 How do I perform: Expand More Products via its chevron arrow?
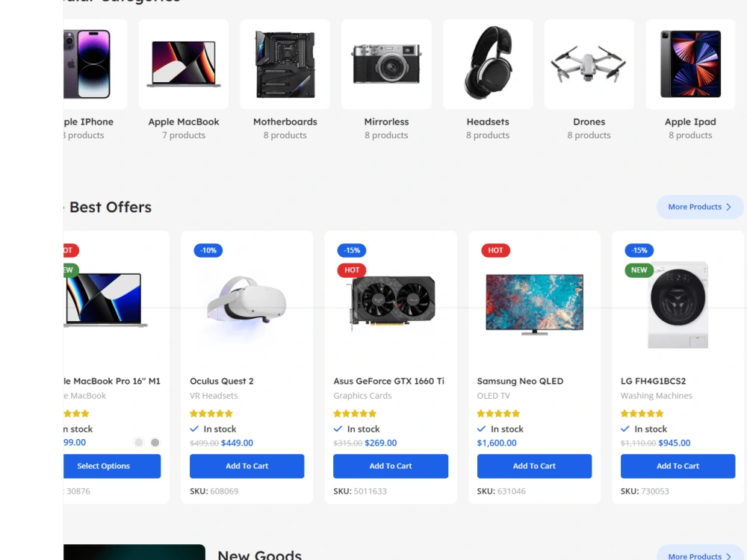727,207
